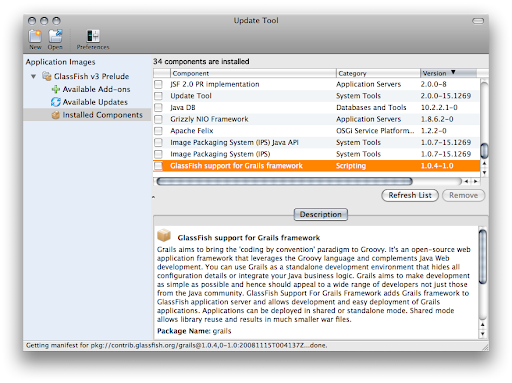Viewport: 512px width, 383px height.
Task: Click the Component column header
Action: (253, 73)
